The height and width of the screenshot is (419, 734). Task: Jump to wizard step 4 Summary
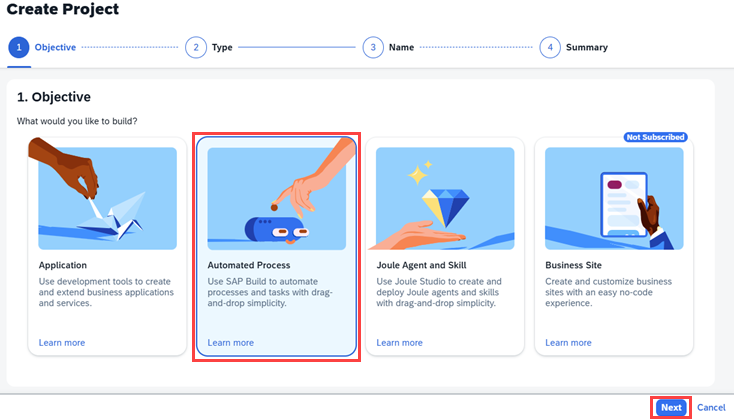[x=574, y=47]
